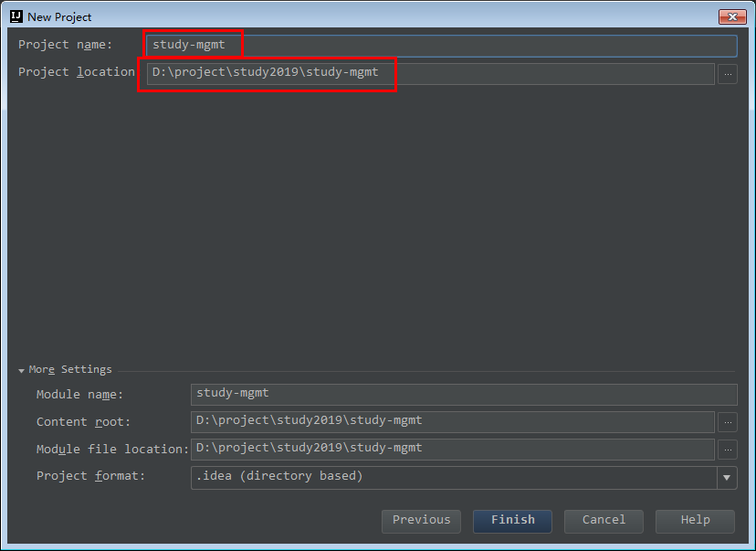Focus the Project location field
This screenshot has width=756, height=551.
(431, 74)
